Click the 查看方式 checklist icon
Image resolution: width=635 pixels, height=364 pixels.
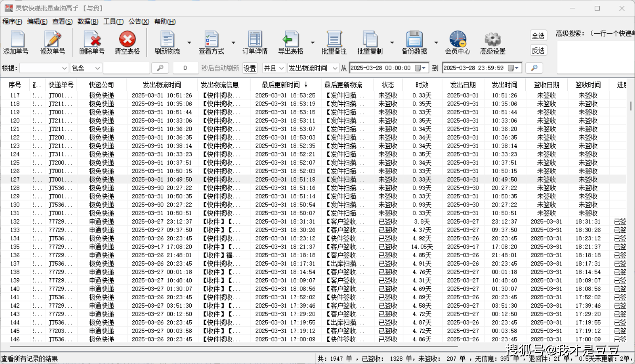(x=211, y=39)
